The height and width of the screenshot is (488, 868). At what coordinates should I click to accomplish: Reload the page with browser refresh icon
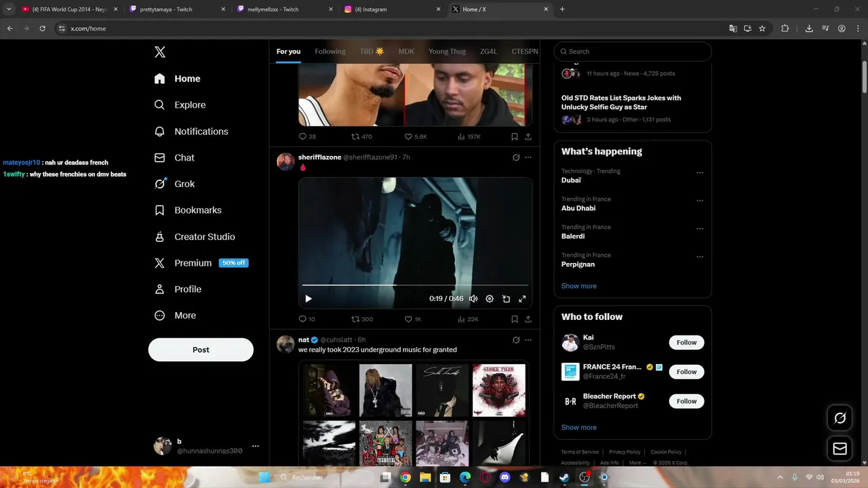pyautogui.click(x=42, y=28)
